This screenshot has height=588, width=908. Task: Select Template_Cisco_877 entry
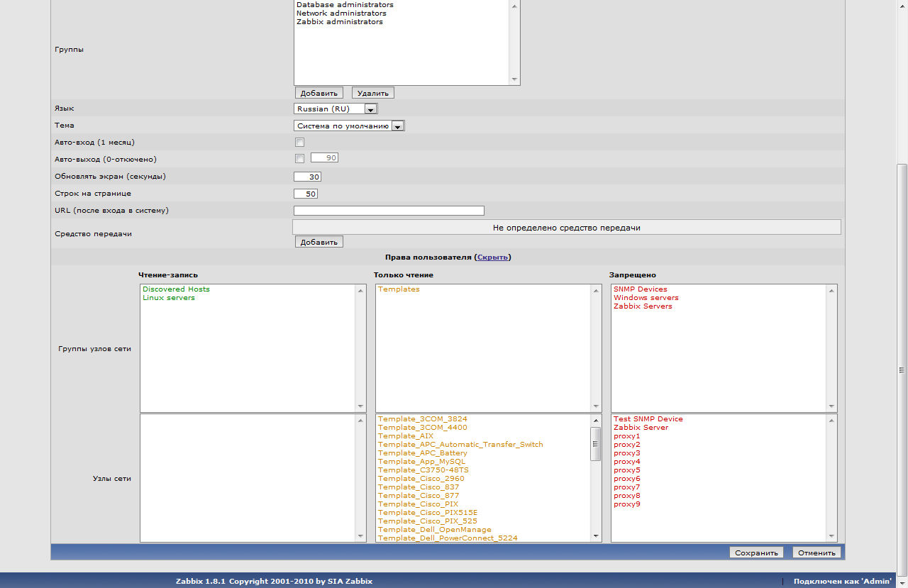point(419,496)
